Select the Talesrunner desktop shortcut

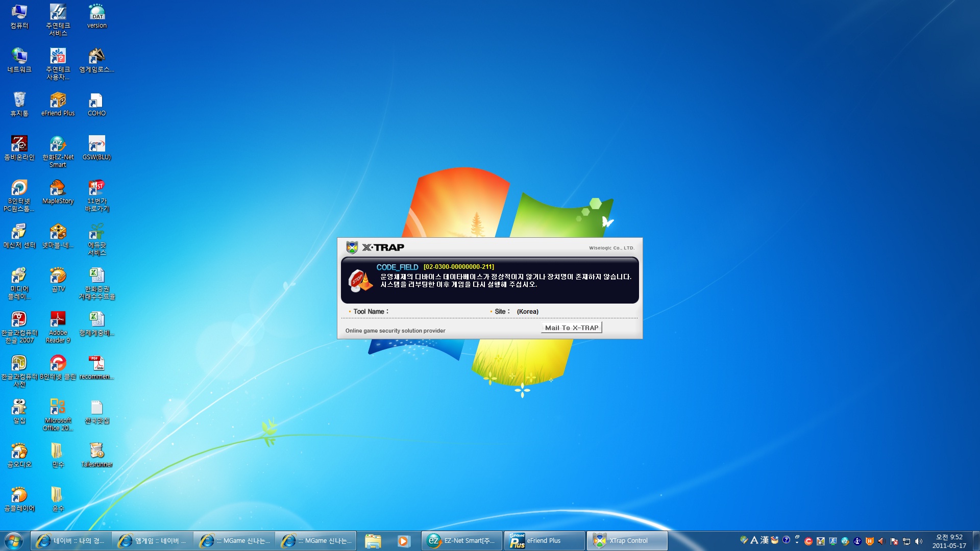click(96, 452)
